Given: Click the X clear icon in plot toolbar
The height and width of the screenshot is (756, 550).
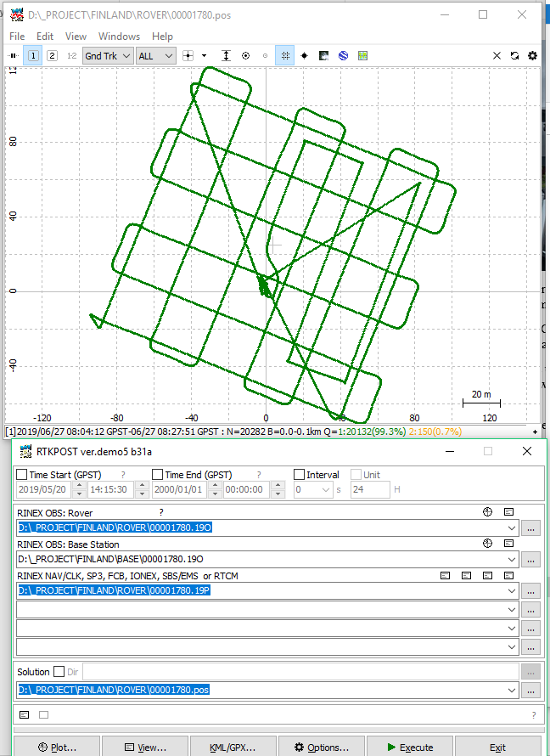Looking at the screenshot, I should click(497, 55).
